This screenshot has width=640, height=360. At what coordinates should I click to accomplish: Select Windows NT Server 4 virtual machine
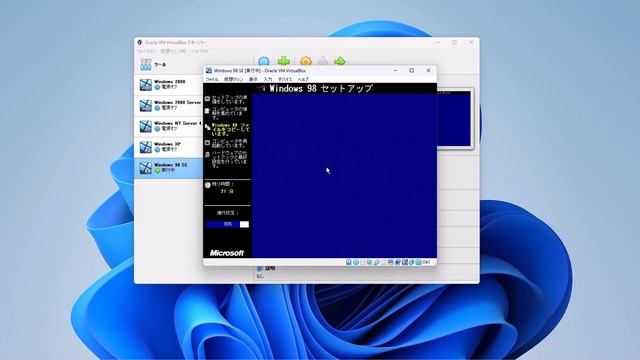(168, 127)
